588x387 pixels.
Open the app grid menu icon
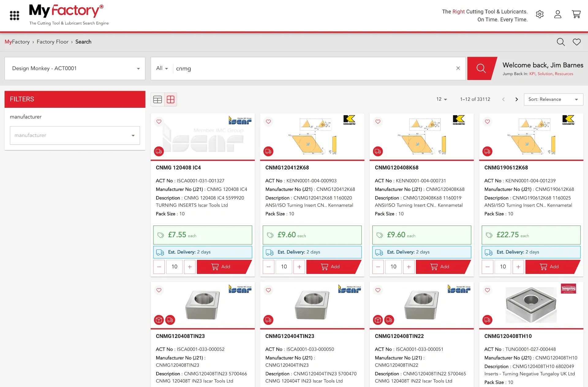(14, 15)
